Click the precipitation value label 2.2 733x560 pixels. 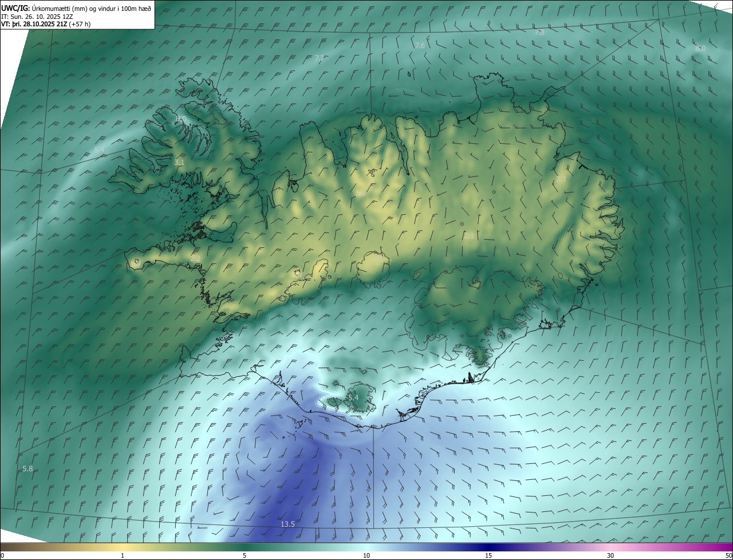coord(196,259)
